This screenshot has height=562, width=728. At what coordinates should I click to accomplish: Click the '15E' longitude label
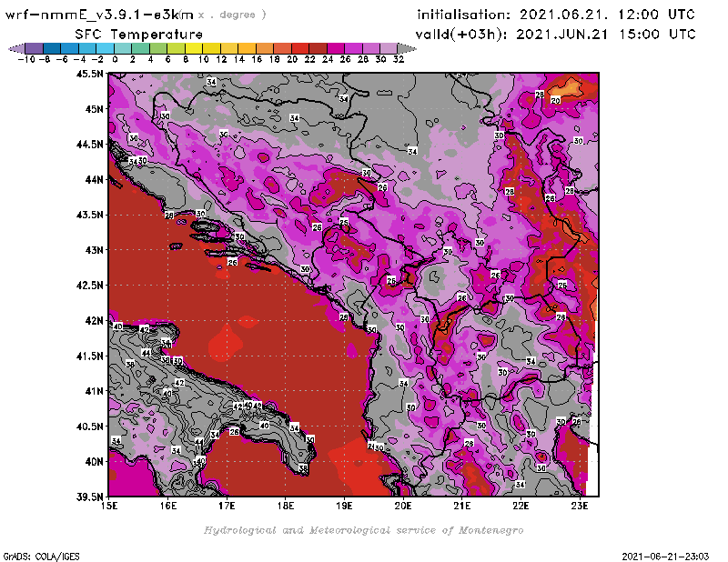[x=109, y=506]
